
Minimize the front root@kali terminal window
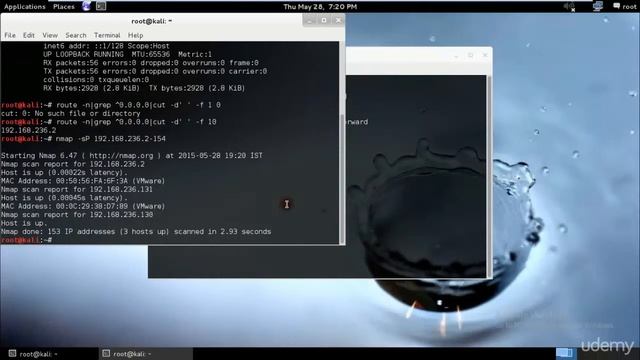pyautogui.click(x=309, y=20)
